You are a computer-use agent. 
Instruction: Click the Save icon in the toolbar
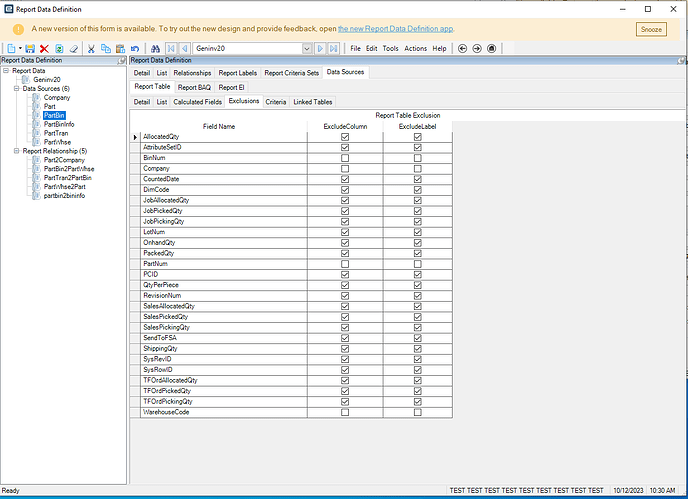click(30, 48)
